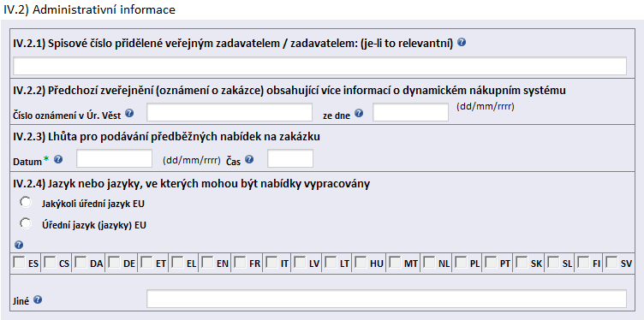The width and height of the screenshot is (644, 320).
Task: Check the SV language checkbox
Action: click(612, 262)
